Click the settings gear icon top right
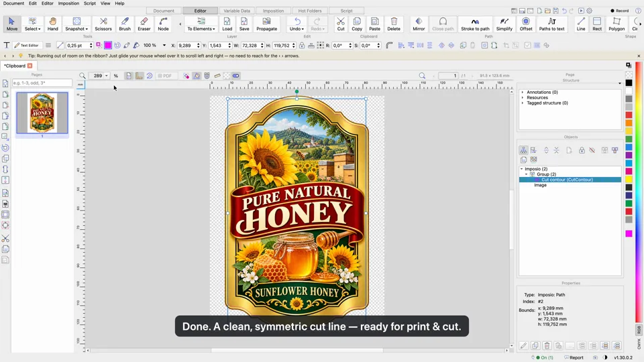644x362 pixels. point(590,11)
